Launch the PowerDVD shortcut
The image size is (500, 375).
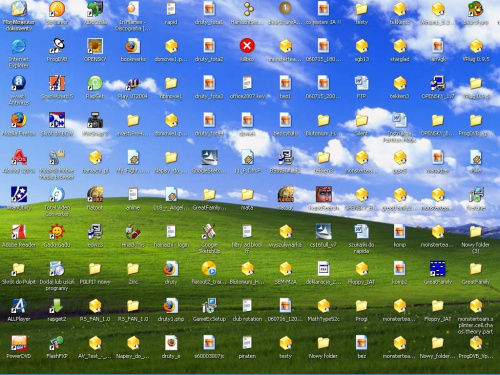19,342
